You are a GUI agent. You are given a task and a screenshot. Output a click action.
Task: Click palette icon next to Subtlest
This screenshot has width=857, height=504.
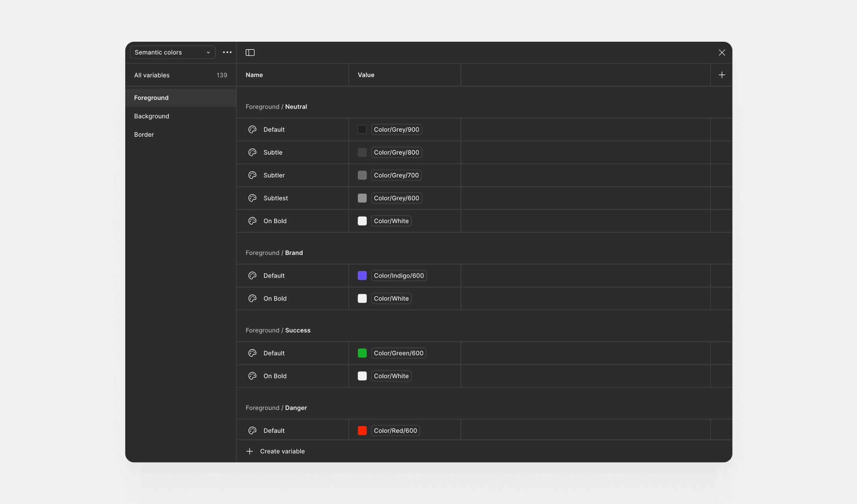(x=252, y=198)
